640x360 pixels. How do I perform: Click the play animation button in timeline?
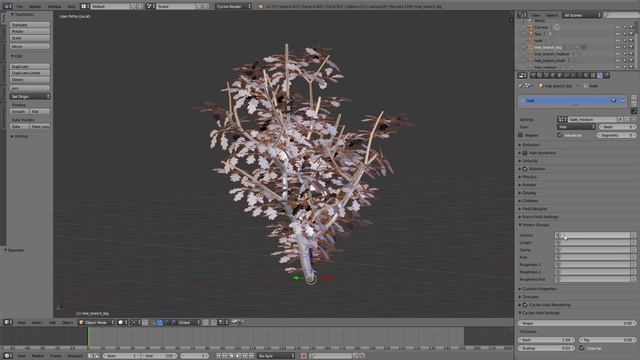click(238, 356)
